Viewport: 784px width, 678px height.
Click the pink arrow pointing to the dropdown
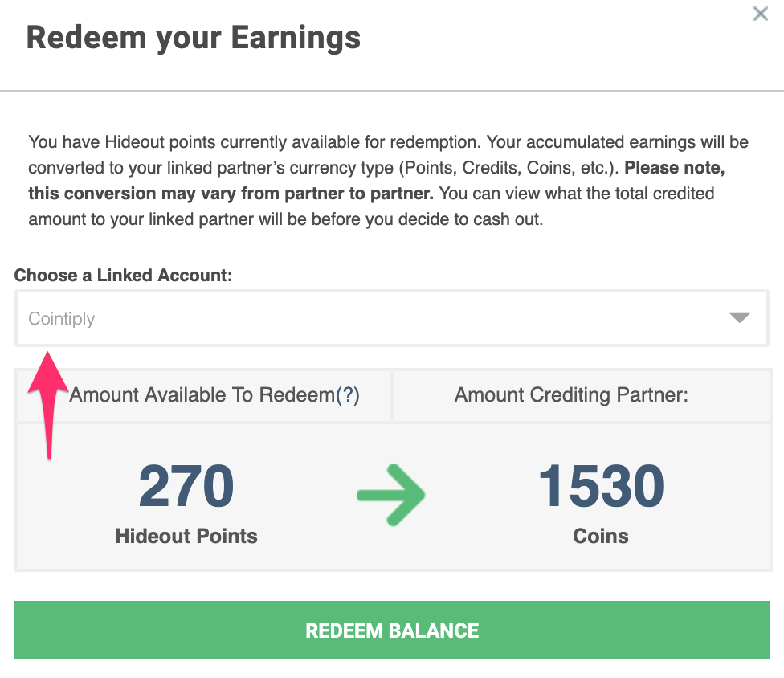(47, 402)
